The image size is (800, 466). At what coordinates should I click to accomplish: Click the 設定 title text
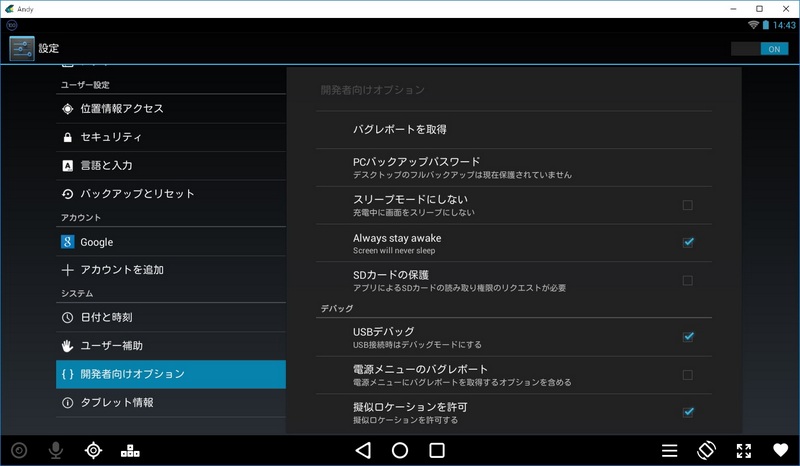click(49, 48)
